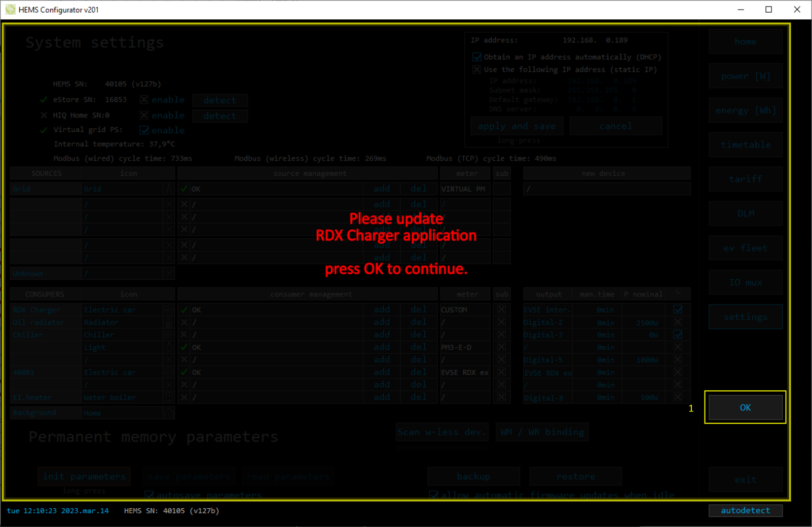Click the new device field
This screenshot has height=527, width=812.
tap(606, 189)
